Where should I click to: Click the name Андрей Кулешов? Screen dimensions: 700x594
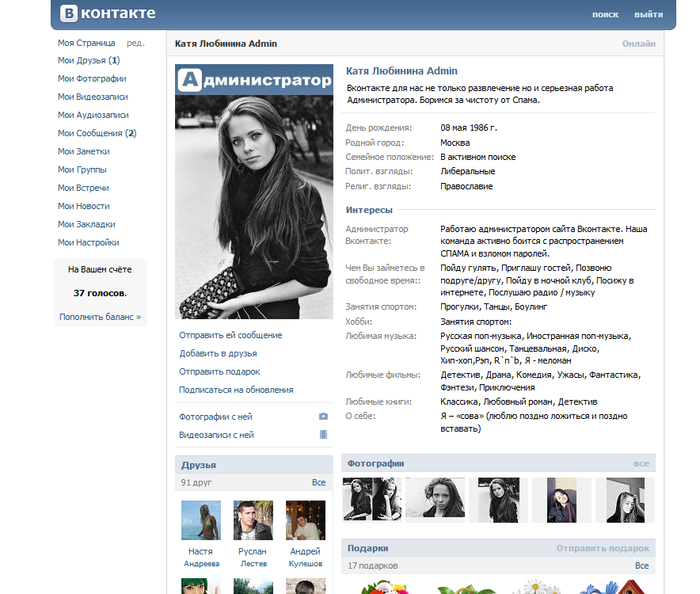(306, 558)
